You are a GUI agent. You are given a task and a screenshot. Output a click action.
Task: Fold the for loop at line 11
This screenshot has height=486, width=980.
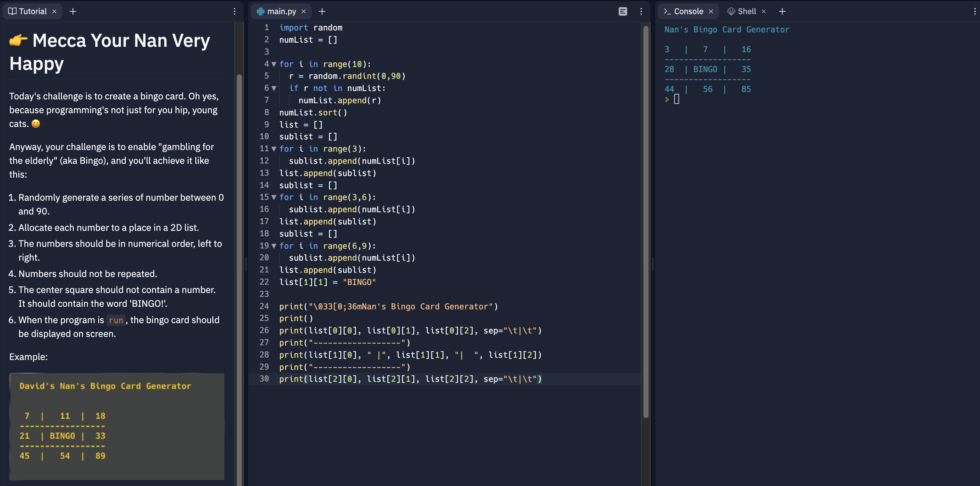coord(274,149)
